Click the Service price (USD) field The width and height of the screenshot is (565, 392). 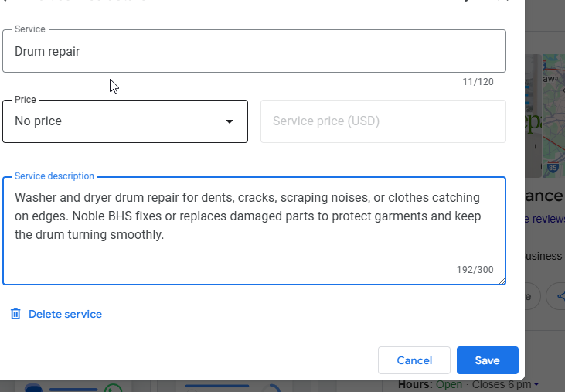[383, 121]
